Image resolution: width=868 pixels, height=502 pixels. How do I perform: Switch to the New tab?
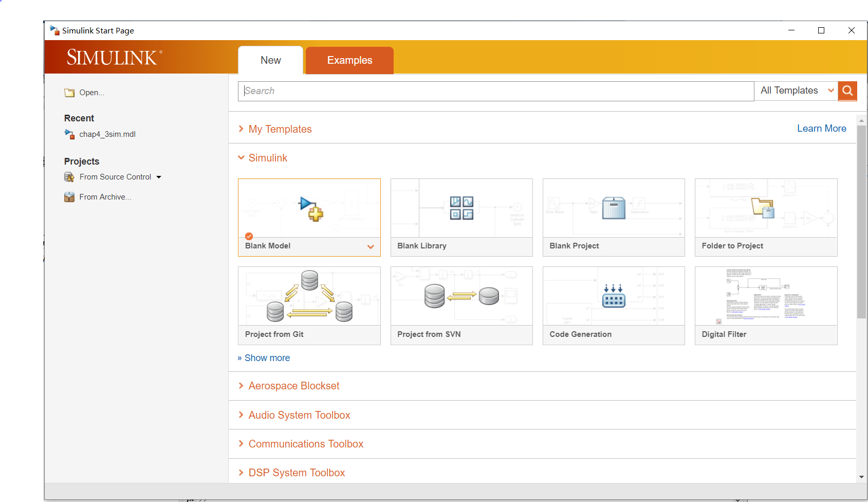[x=271, y=60]
